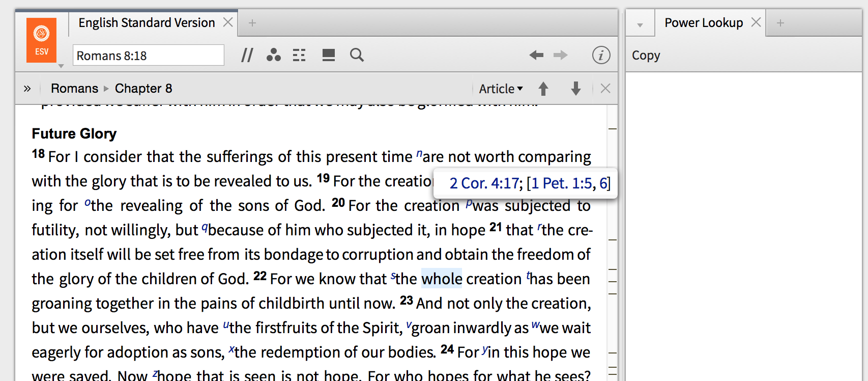
Task: Click footnote v before 'groan inwardly'
Action: 409,325
